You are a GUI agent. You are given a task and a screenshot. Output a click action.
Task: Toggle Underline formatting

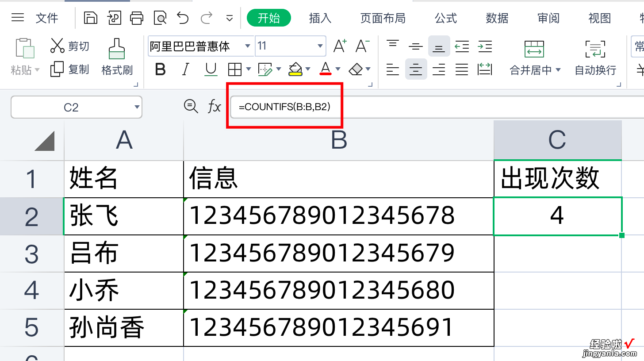tap(211, 69)
